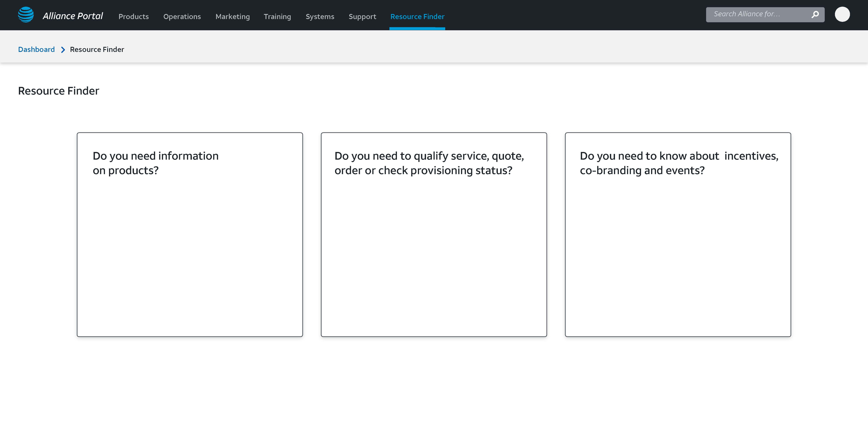Viewport: 868px width, 434px height.
Task: Go to Dashboard breadcrumb link
Action: pyautogui.click(x=36, y=50)
